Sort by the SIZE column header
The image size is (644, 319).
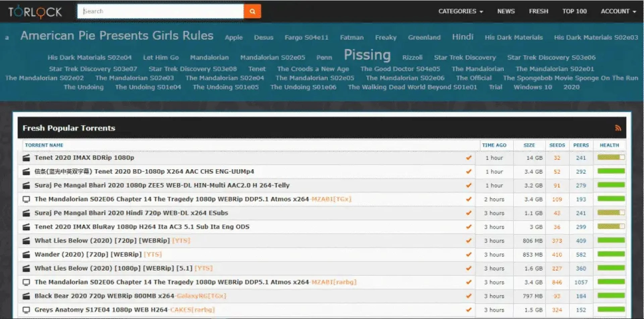529,145
